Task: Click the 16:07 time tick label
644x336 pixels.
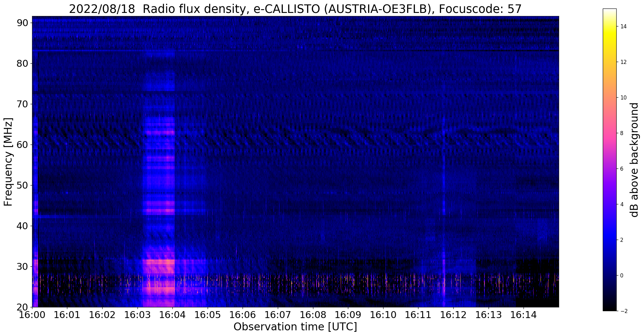Action: tap(278, 315)
